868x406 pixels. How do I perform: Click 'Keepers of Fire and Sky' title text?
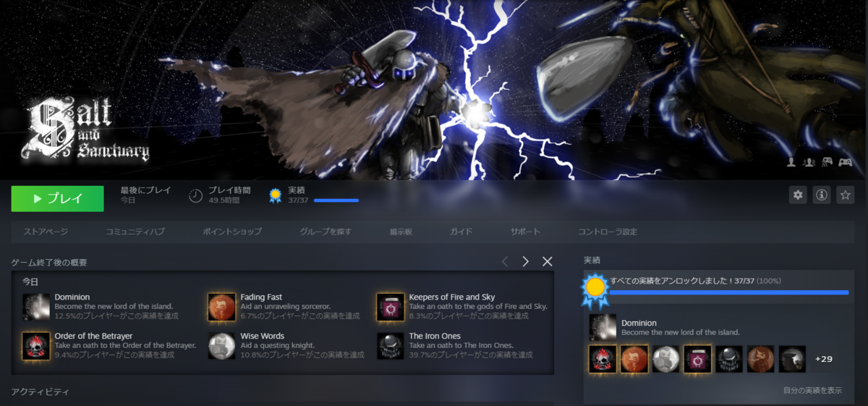click(452, 297)
